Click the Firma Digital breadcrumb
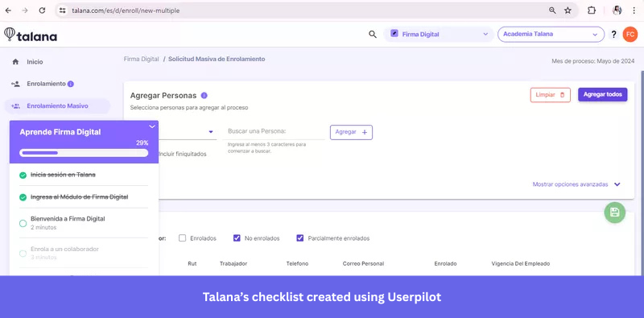Screen dimensions: 644x318 point(142,59)
